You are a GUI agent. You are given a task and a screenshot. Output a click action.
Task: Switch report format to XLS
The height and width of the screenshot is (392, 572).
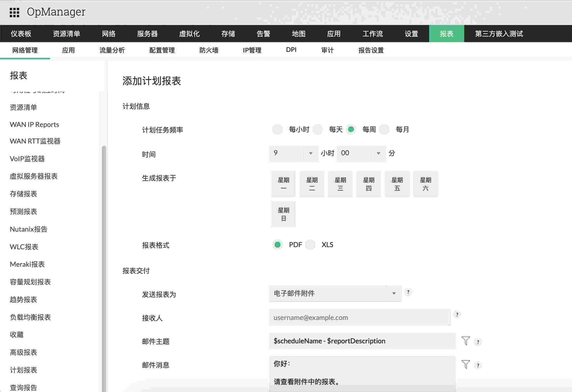(x=310, y=245)
